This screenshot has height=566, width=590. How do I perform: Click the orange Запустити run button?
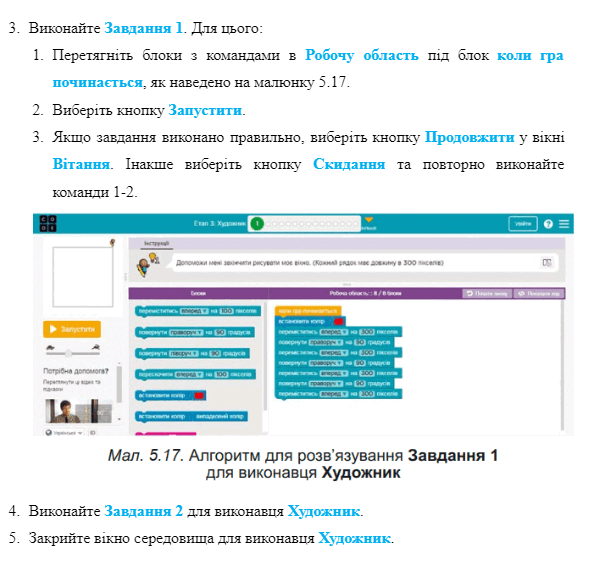(x=72, y=329)
